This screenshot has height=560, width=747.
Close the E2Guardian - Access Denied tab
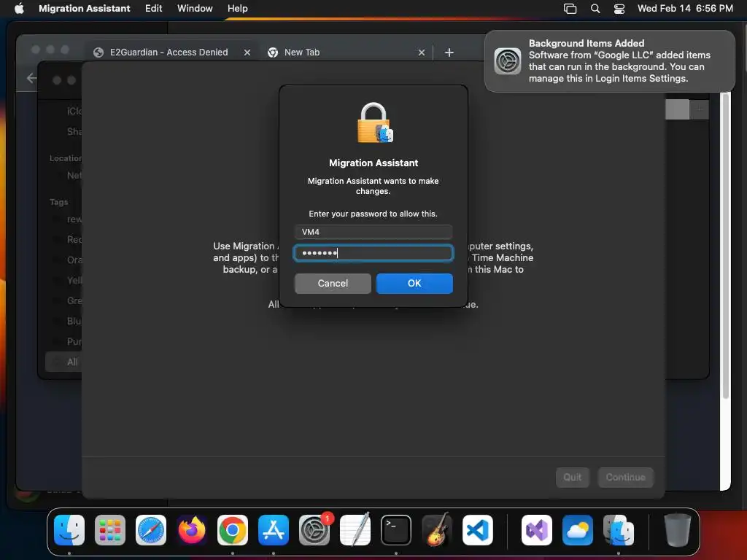(247, 52)
